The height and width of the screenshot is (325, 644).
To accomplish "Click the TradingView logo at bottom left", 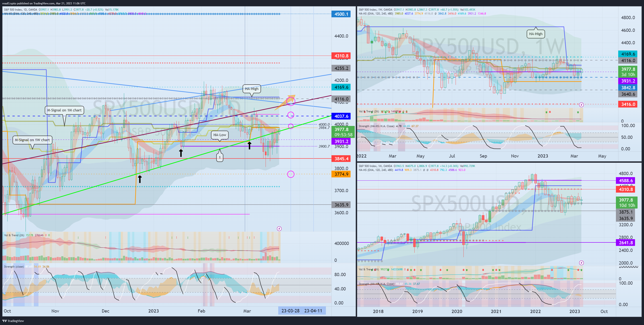I will click(13, 321).
